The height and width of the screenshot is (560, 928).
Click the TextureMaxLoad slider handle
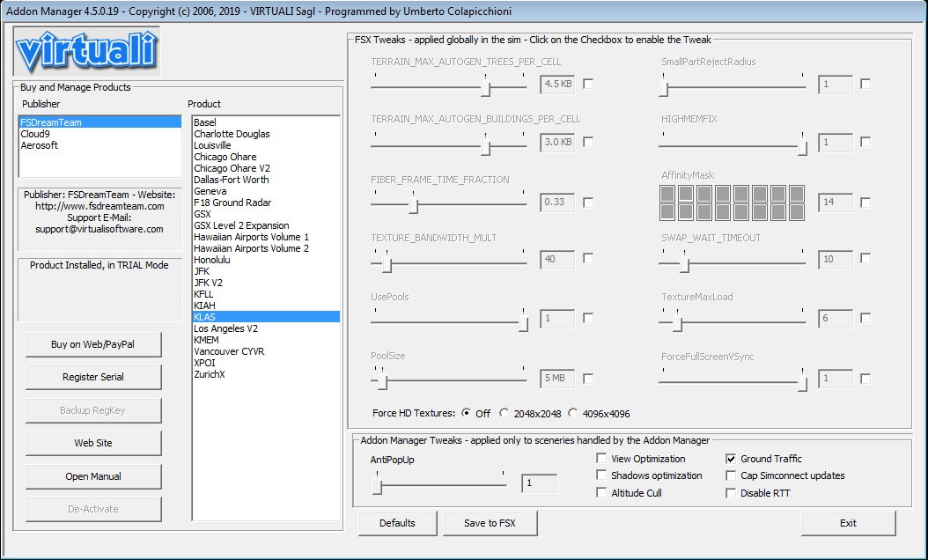tap(678, 322)
